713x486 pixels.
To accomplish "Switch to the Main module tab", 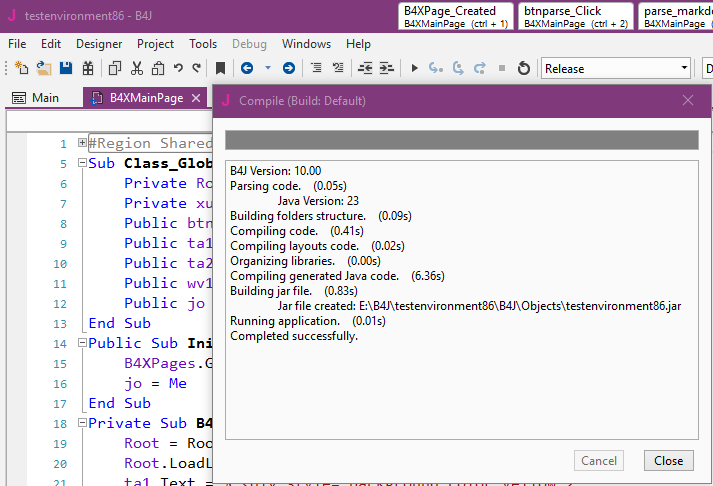I will tap(36, 98).
